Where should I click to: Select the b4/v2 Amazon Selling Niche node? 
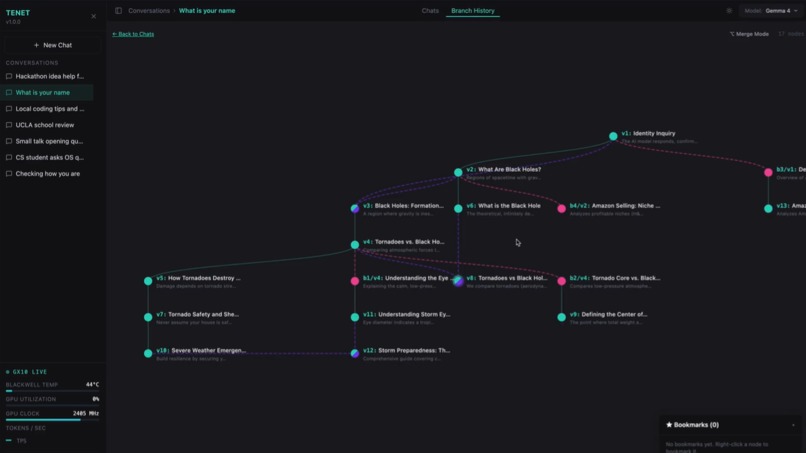pos(561,208)
